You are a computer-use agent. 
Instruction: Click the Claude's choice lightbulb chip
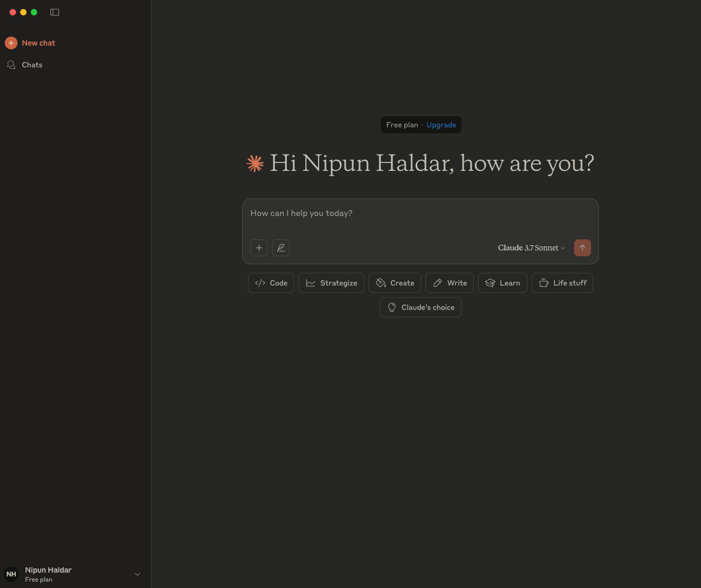420,307
